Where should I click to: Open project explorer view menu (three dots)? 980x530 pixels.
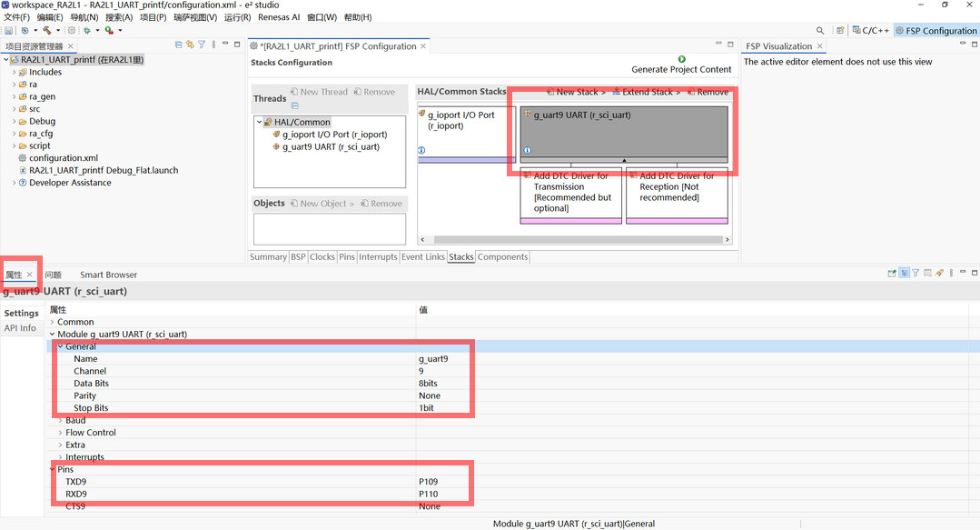point(213,45)
